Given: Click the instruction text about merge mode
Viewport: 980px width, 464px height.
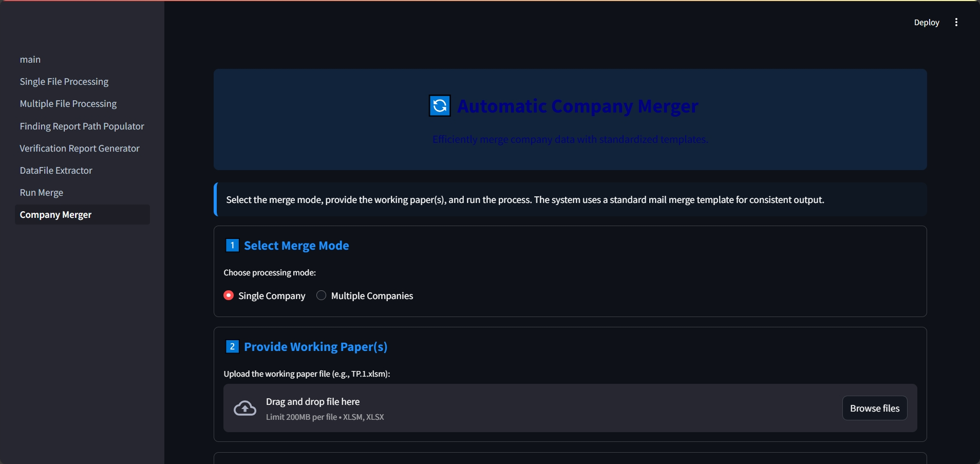Looking at the screenshot, I should tap(525, 200).
